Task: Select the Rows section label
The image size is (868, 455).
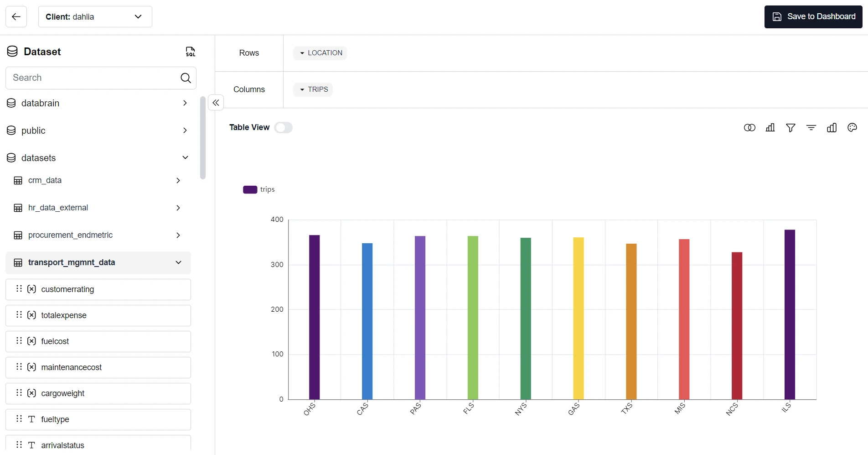Action: [x=249, y=52]
